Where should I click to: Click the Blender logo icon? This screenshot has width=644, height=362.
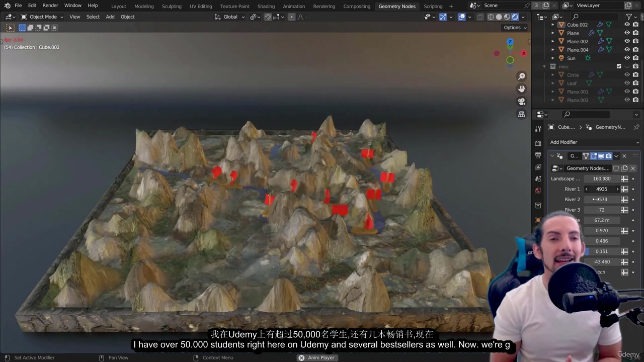(7, 6)
